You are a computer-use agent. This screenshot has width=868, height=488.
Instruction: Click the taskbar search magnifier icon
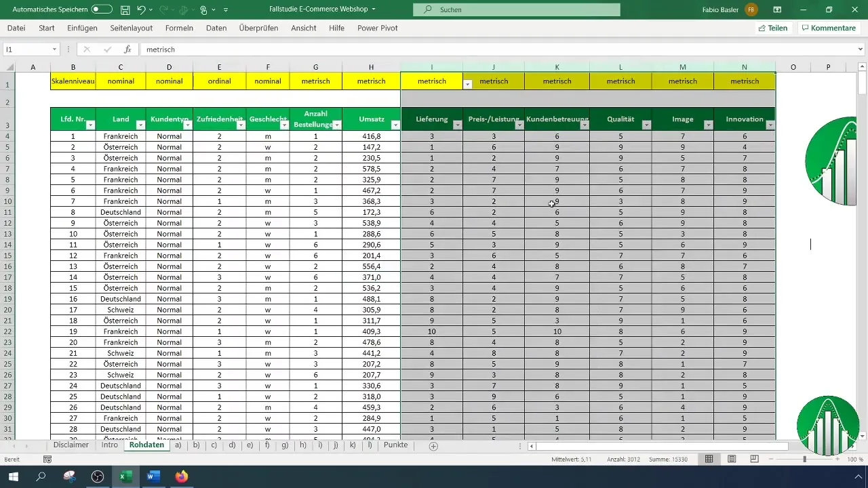41,476
